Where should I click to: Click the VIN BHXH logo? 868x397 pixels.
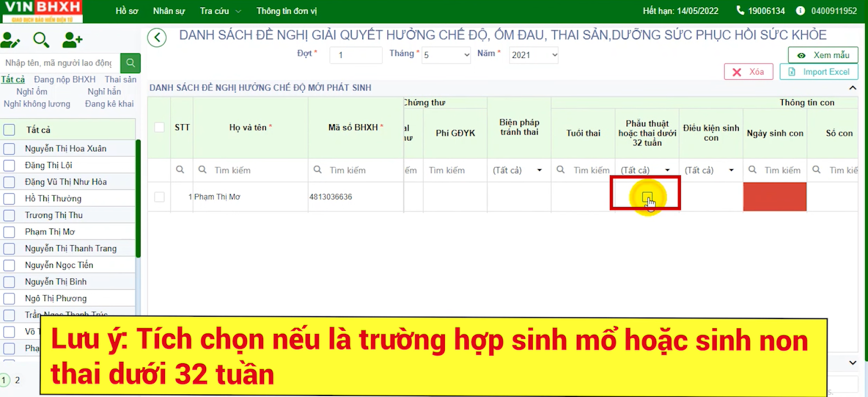(42, 11)
